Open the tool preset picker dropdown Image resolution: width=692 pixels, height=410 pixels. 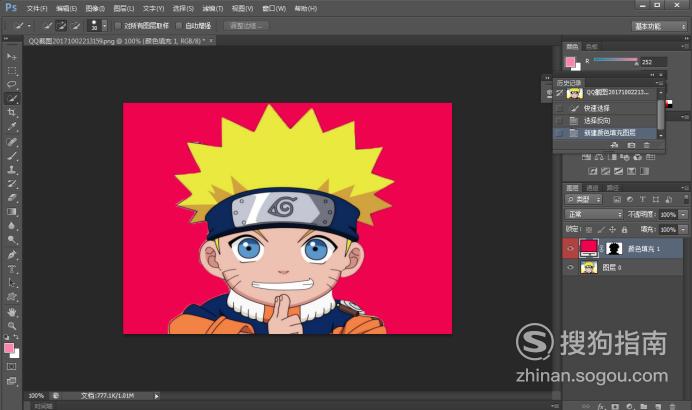(x=29, y=26)
